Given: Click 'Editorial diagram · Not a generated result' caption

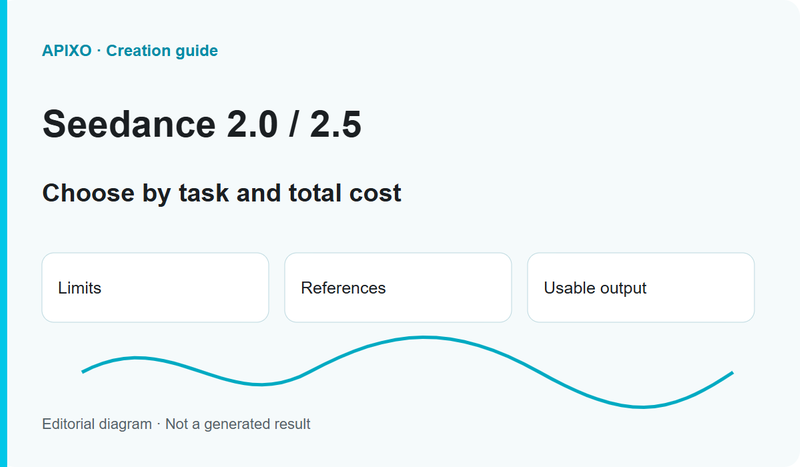Looking at the screenshot, I should click(176, 424).
